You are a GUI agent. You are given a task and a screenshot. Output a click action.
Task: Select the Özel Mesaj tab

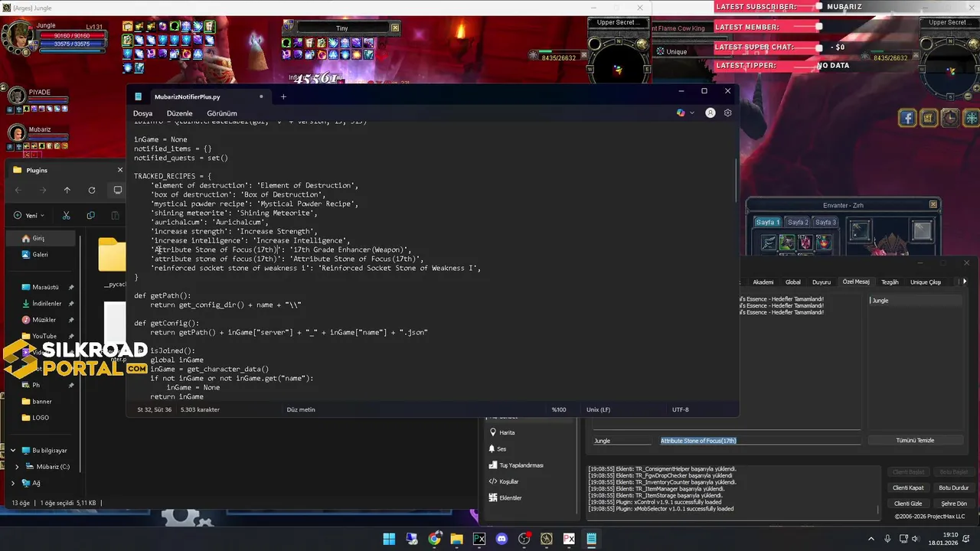856,282
